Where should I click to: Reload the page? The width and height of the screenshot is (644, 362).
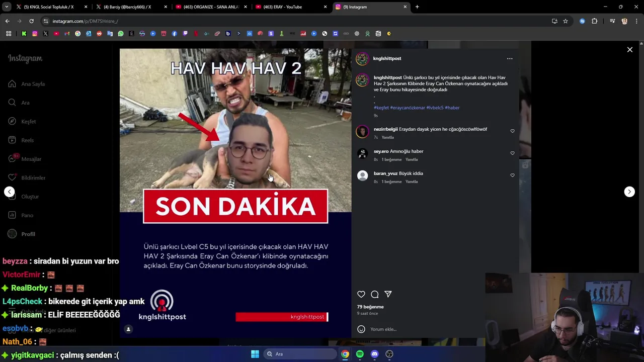point(31,21)
